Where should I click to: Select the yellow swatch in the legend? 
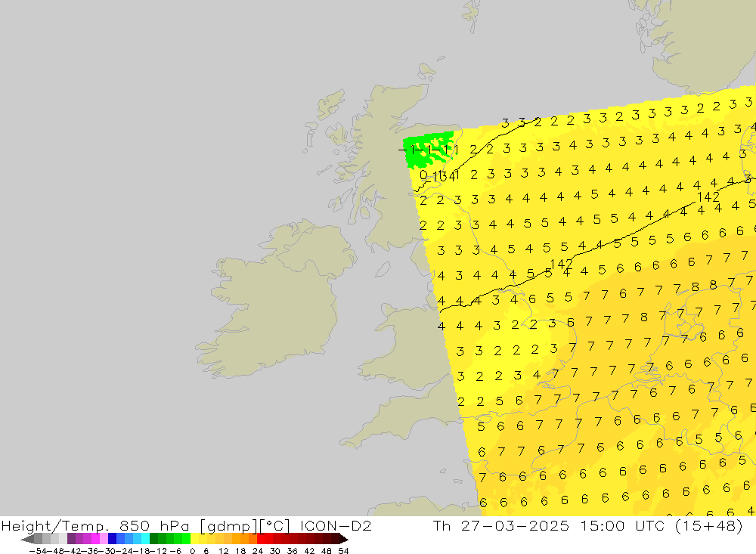pyautogui.click(x=195, y=539)
